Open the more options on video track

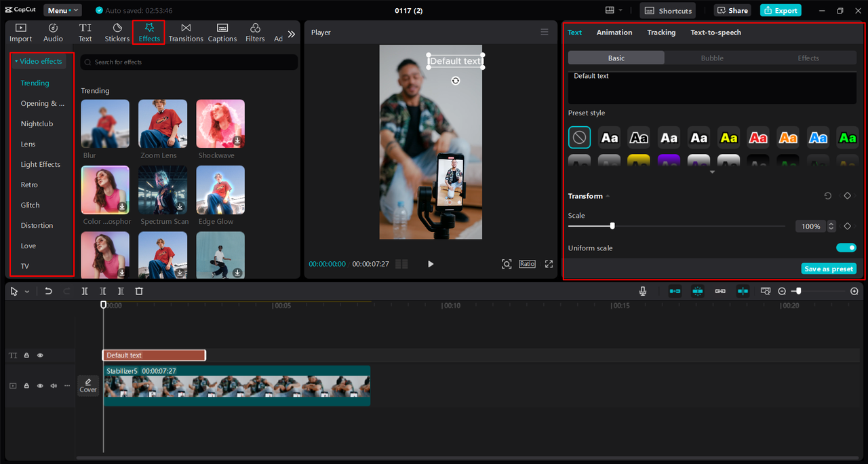point(67,385)
